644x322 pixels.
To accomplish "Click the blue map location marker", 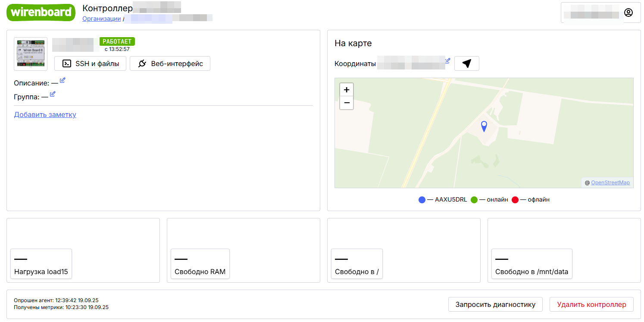I will point(484,126).
